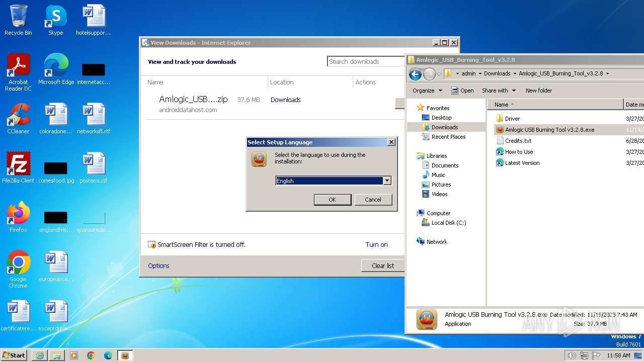Click the volume speaker tray icon
This screenshot has width=644, height=362.
click(x=572, y=355)
